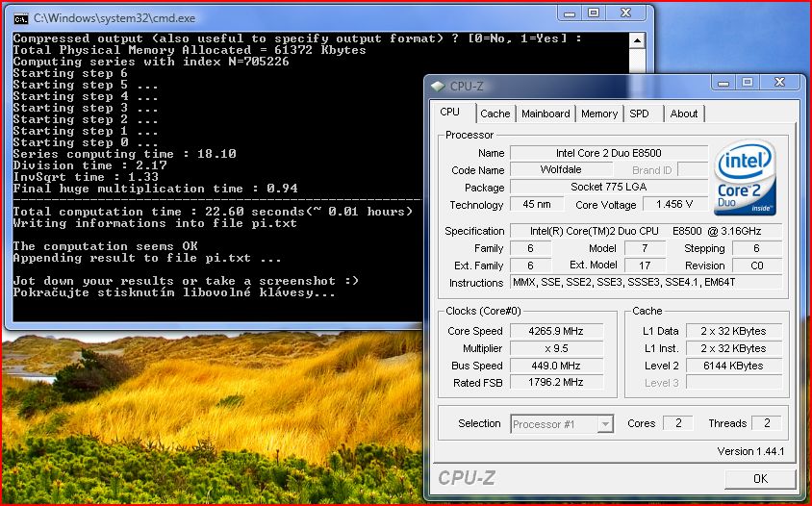Screen dimensions: 812x506
Task: Click the Threads count field
Action: (x=767, y=423)
